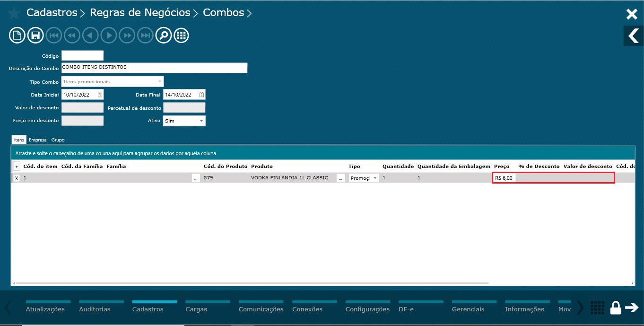This screenshot has width=644, height=326.
Task: Click Regras de Negócios breadcrumb
Action: tap(140, 13)
